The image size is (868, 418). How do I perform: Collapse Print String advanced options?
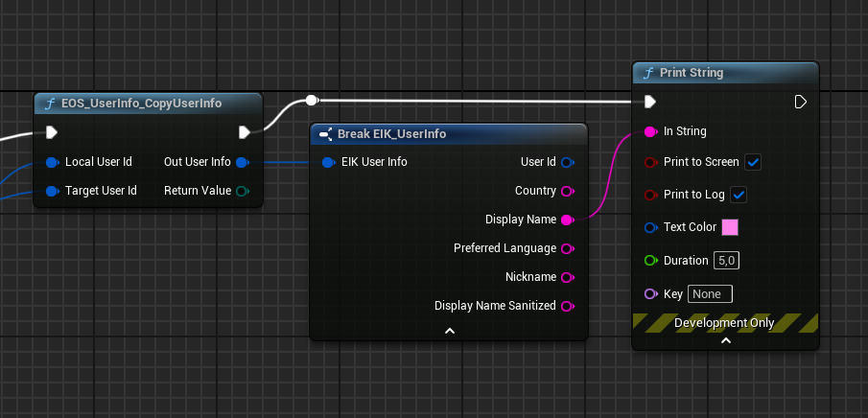[725, 340]
